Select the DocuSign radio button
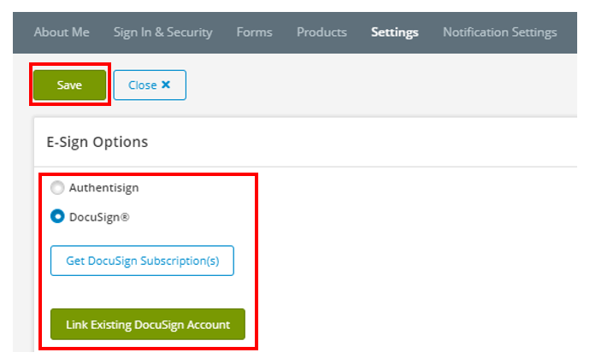This screenshot has width=590, height=364. pyautogui.click(x=57, y=217)
